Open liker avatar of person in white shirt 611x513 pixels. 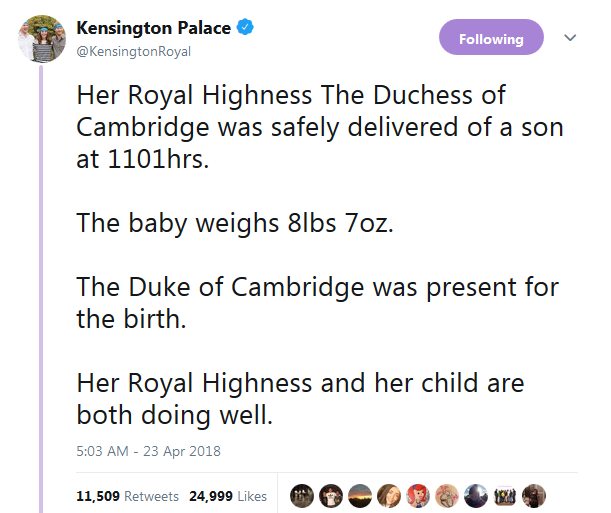pyautogui.click(x=330, y=496)
